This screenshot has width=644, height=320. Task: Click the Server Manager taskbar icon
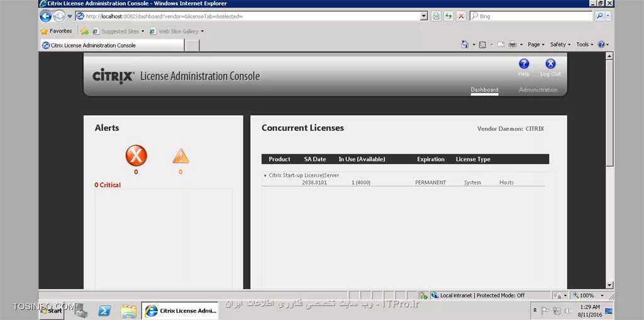pyautogui.click(x=80, y=311)
